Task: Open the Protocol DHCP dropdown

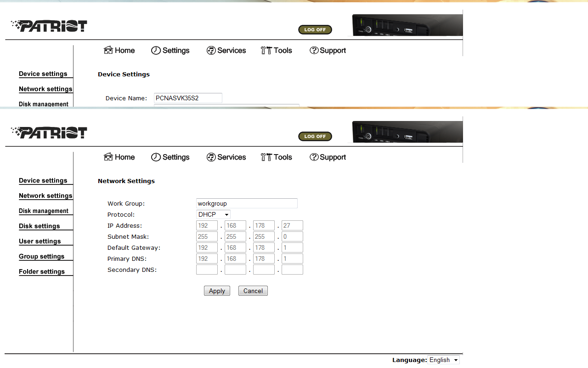Action: tap(213, 214)
